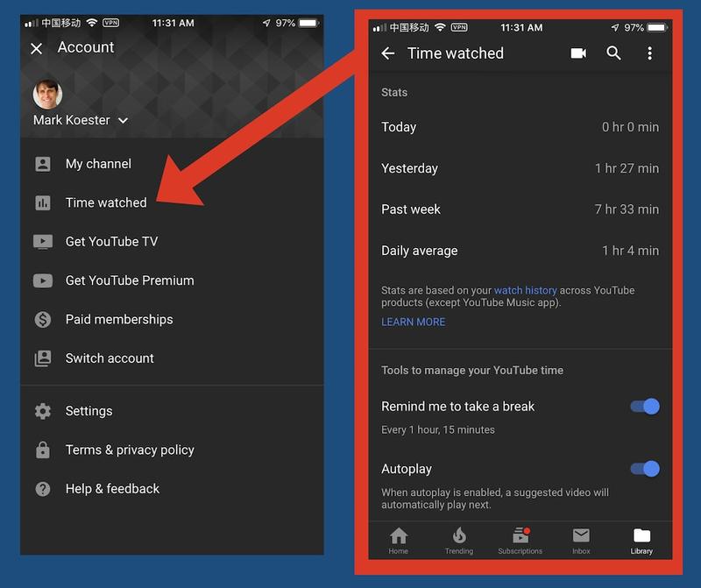Open Terms & privacy policy
Screen dimensions: 701x588
click(130, 450)
